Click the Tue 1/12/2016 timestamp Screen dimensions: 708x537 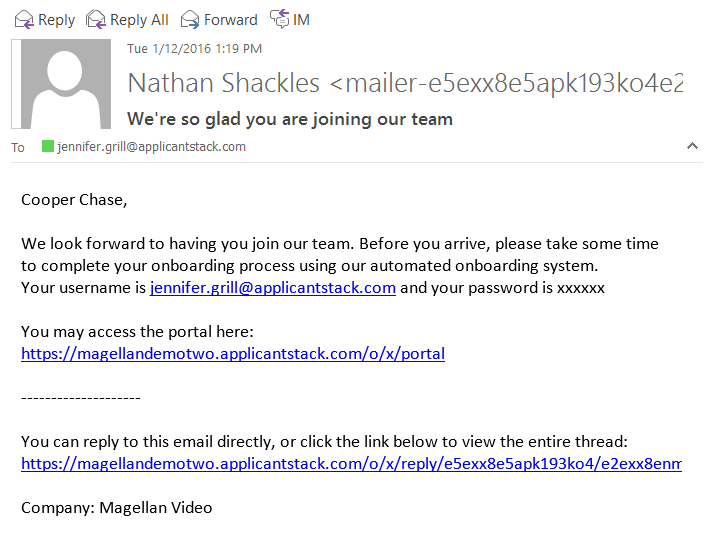pos(194,48)
